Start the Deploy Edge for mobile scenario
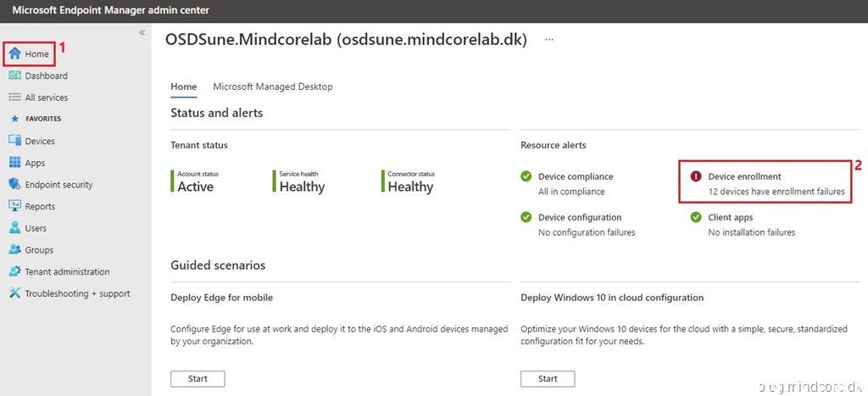This screenshot has width=868, height=396. click(198, 378)
